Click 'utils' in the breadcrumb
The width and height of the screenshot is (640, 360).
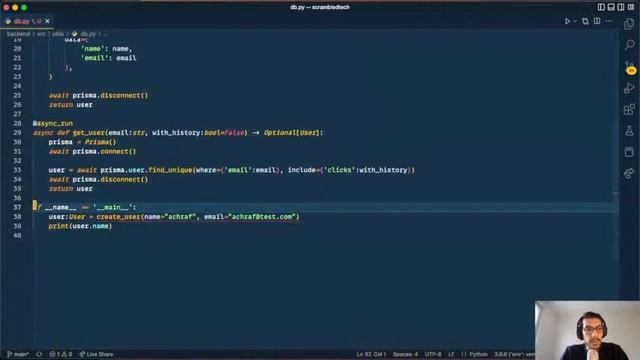[x=58, y=34]
